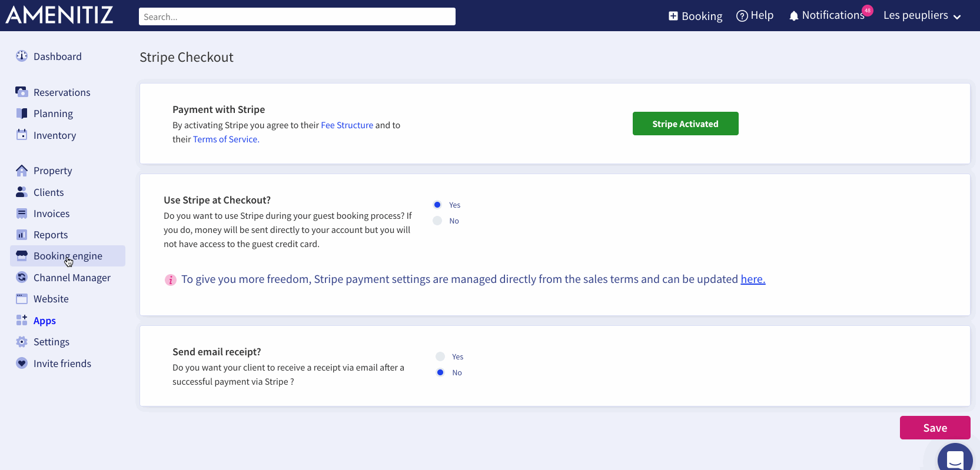Open Invite friends menu item
980x470 pixels.
click(62, 364)
